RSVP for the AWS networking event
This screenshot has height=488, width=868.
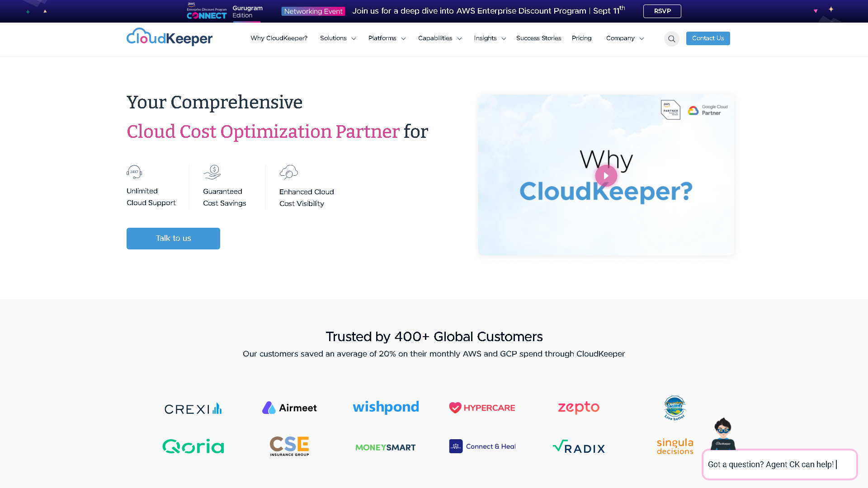[662, 11]
